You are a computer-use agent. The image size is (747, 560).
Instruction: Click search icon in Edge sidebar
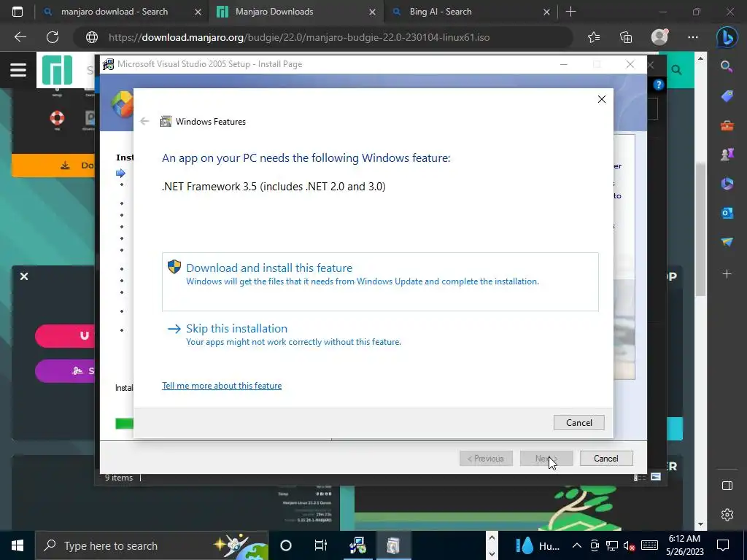[x=727, y=66]
